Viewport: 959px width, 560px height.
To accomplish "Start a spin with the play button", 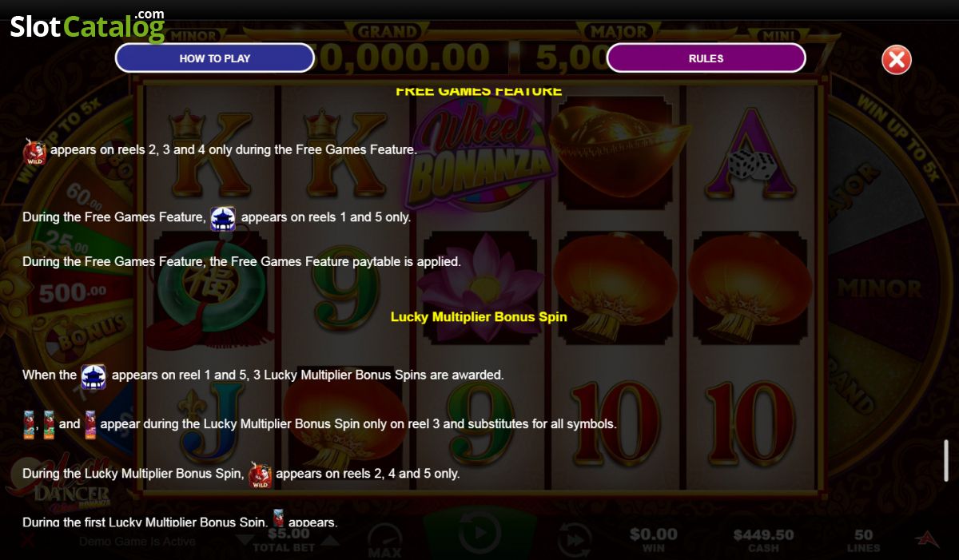I will [478, 534].
